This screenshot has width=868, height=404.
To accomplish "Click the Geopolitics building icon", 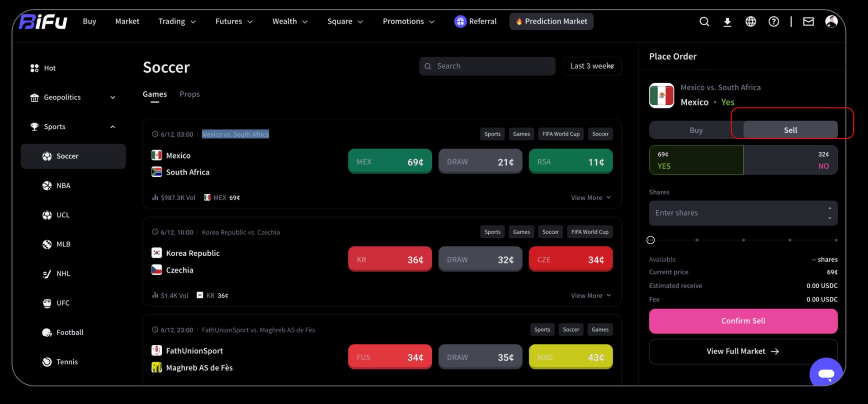I will 34,98.
